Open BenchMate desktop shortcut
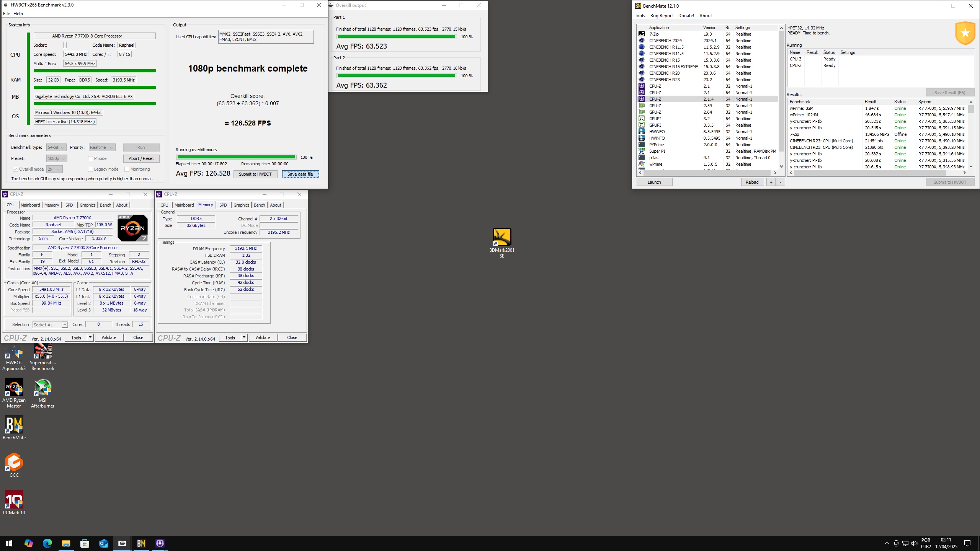The image size is (980, 551). point(14,428)
